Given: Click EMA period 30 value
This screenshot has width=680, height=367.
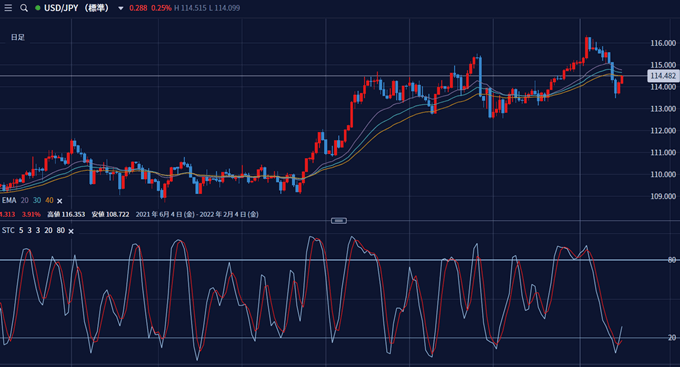Looking at the screenshot, I should click(x=37, y=200).
